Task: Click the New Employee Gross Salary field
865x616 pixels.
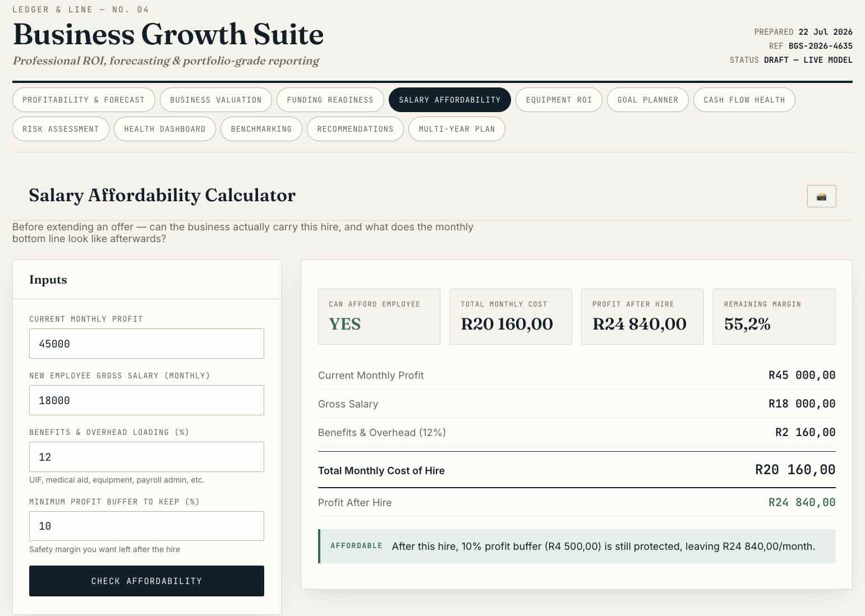Action: click(x=146, y=400)
